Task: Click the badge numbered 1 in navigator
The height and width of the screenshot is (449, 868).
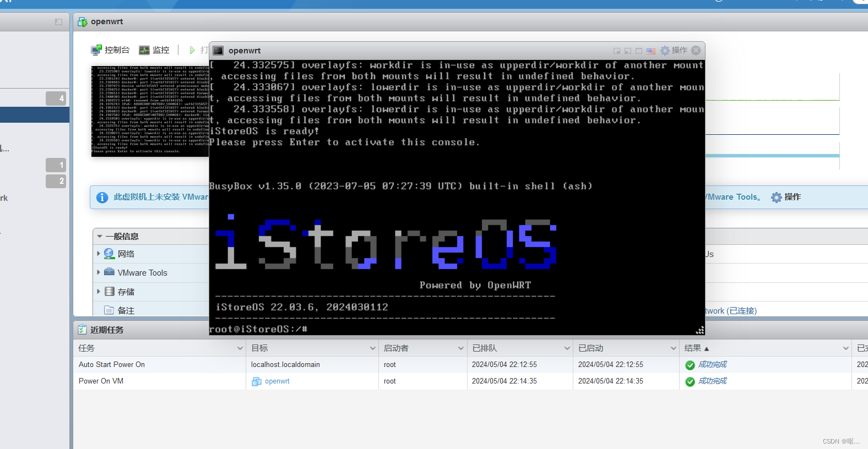Action: [x=56, y=165]
